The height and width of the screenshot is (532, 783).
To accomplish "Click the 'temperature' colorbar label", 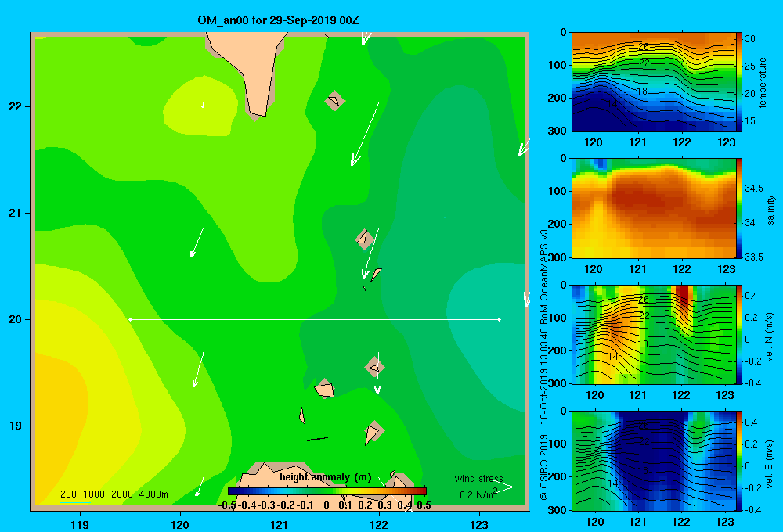I will point(763,82).
